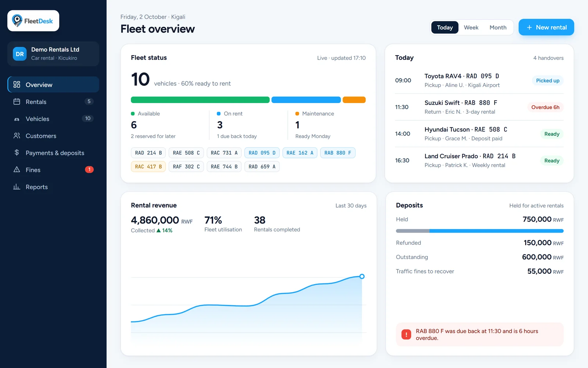The image size is (588, 368).
Task: Click the Vehicles car icon
Action: (17, 119)
